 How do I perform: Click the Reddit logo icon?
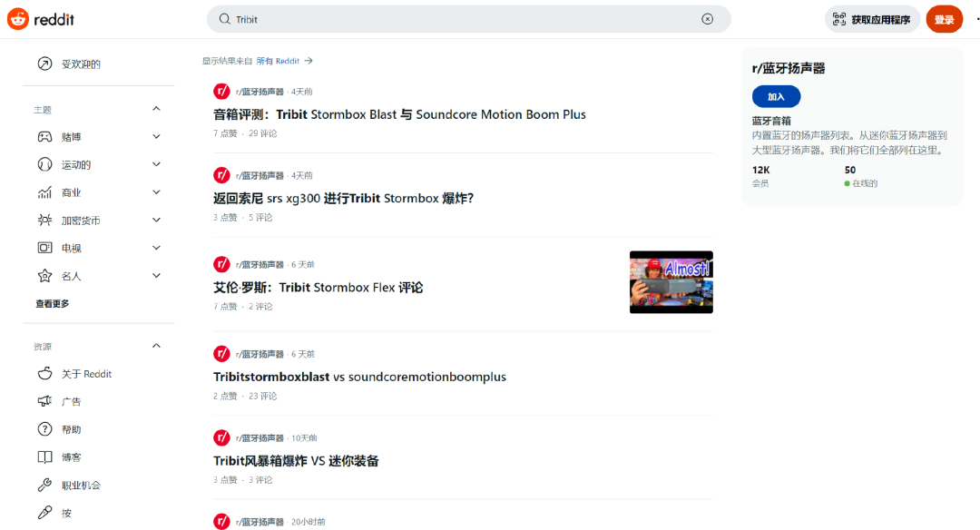(x=19, y=18)
